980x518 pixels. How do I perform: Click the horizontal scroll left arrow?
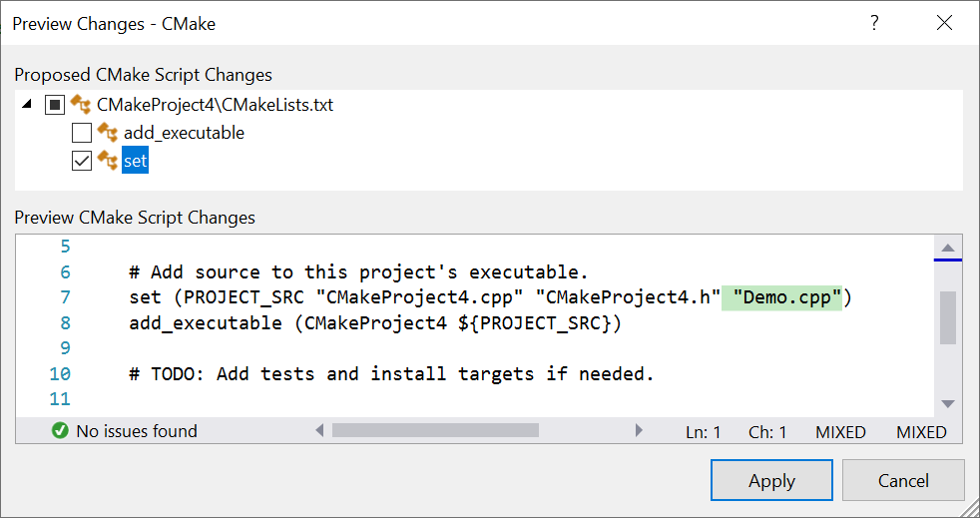(x=319, y=431)
